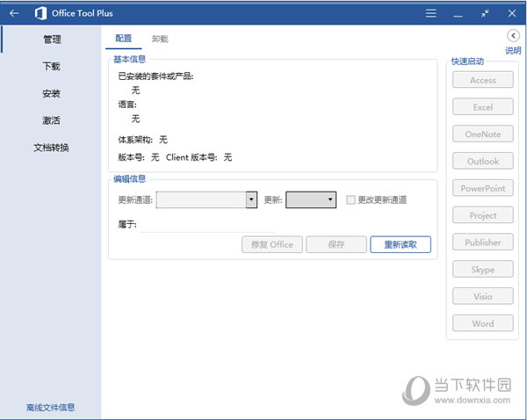527x420 pixels.
Task: Launch PowerPoint from quick start
Action: tap(482, 188)
